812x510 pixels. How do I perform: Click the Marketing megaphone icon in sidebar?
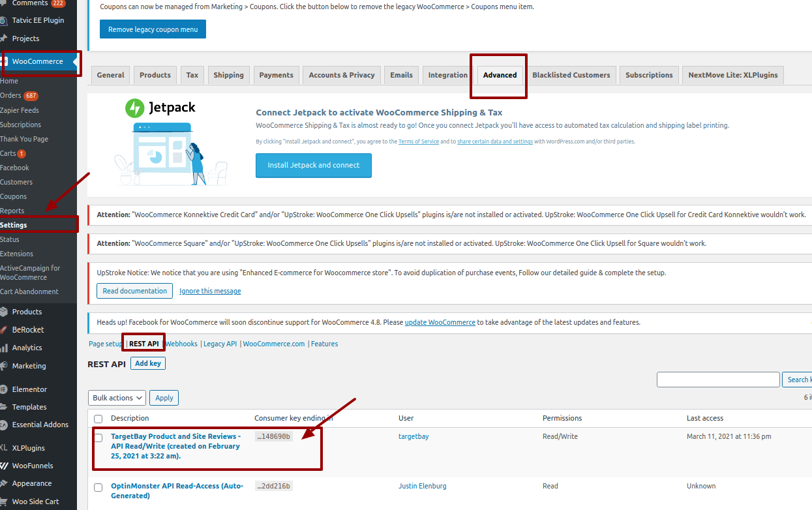coord(3,366)
